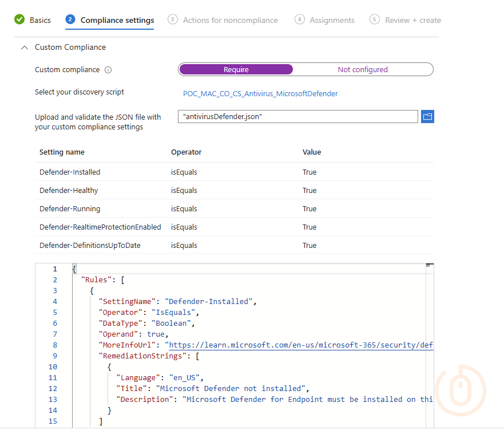
Task: Select the Compliance settings tab
Action: (110, 20)
